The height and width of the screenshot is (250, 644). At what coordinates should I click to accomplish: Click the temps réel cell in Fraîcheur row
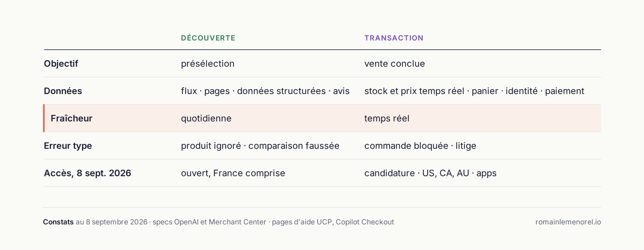click(x=387, y=118)
